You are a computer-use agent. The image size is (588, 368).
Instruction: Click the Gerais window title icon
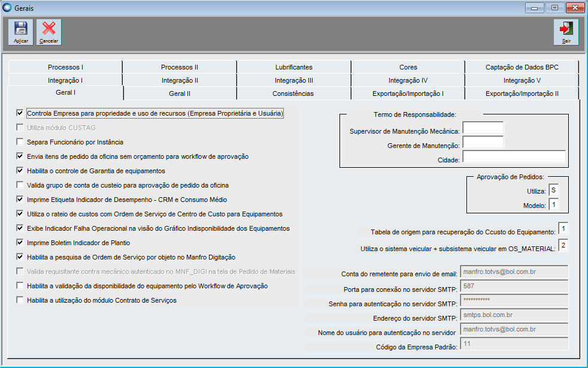tap(7, 8)
